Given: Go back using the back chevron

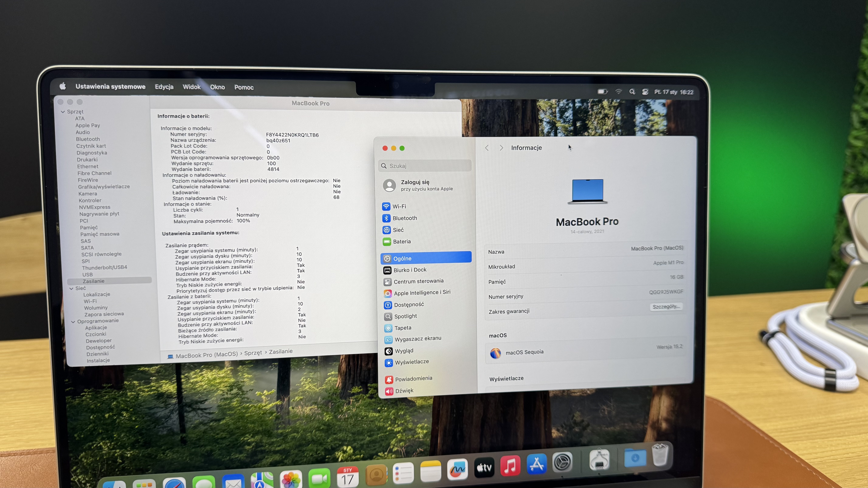Looking at the screenshot, I should (487, 148).
